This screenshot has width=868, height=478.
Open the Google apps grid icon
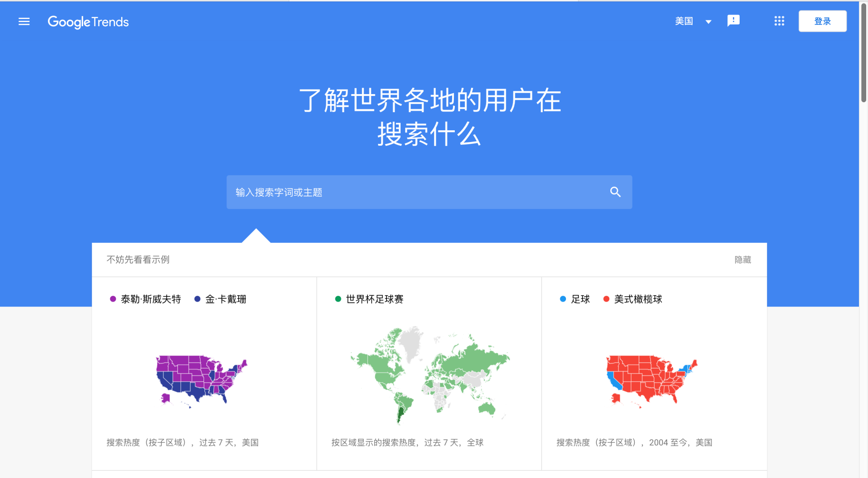point(779,21)
